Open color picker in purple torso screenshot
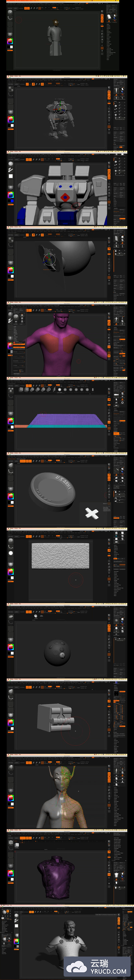The height and width of the screenshot is (980, 134). [x=11, y=345]
